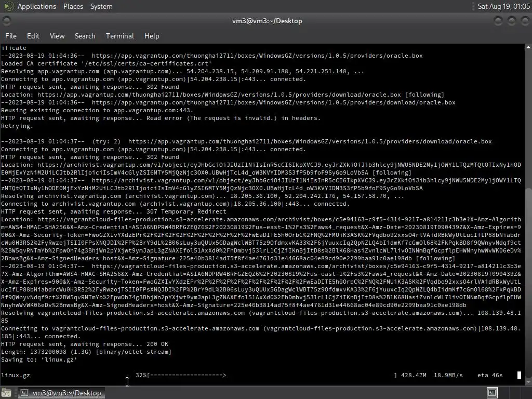532x399 pixels.
Task: Click the 'Saving to: ‘linux.gz’' line
Action: [39, 360]
